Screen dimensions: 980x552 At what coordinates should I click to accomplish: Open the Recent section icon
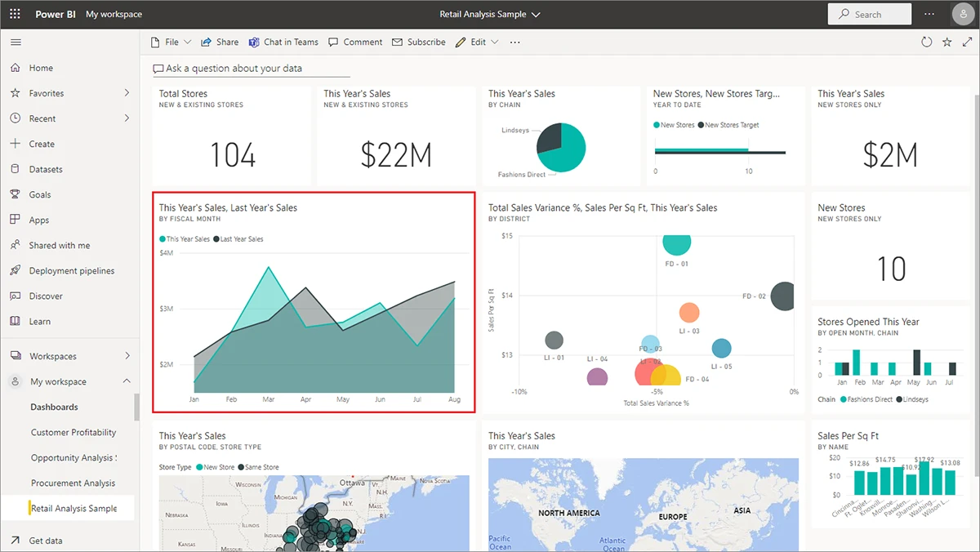(x=14, y=118)
